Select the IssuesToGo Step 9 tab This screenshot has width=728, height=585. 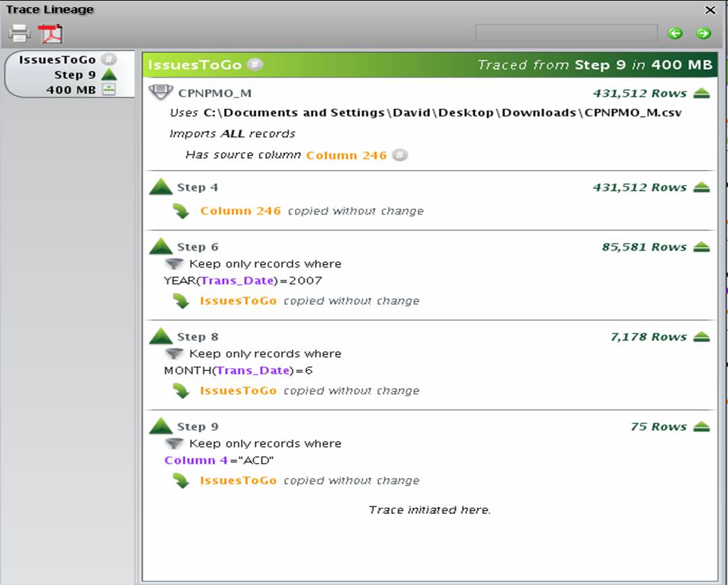click(68, 74)
